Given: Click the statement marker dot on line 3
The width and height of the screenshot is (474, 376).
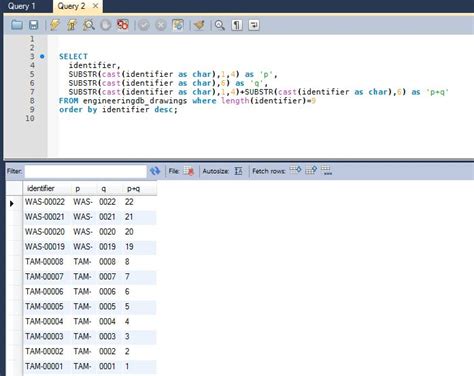Looking at the screenshot, I should [42, 56].
